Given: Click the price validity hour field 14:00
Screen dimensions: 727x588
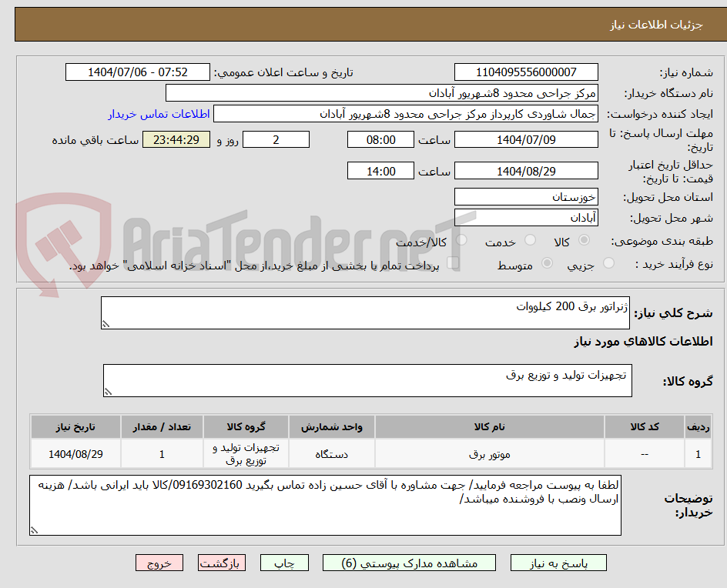Looking at the screenshot, I should (380, 172).
